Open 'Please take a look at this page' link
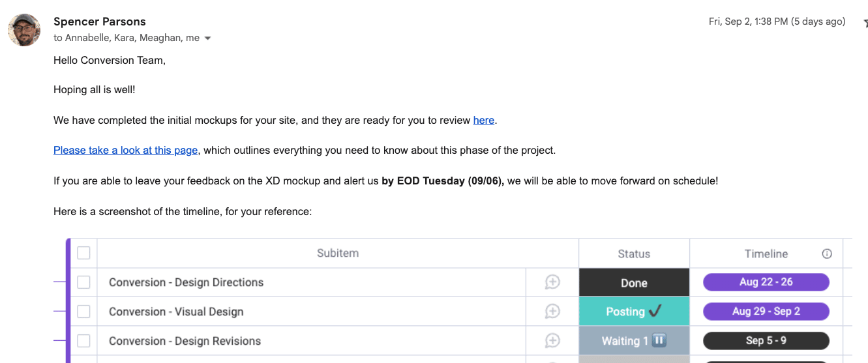The width and height of the screenshot is (868, 363). pyautogui.click(x=125, y=151)
